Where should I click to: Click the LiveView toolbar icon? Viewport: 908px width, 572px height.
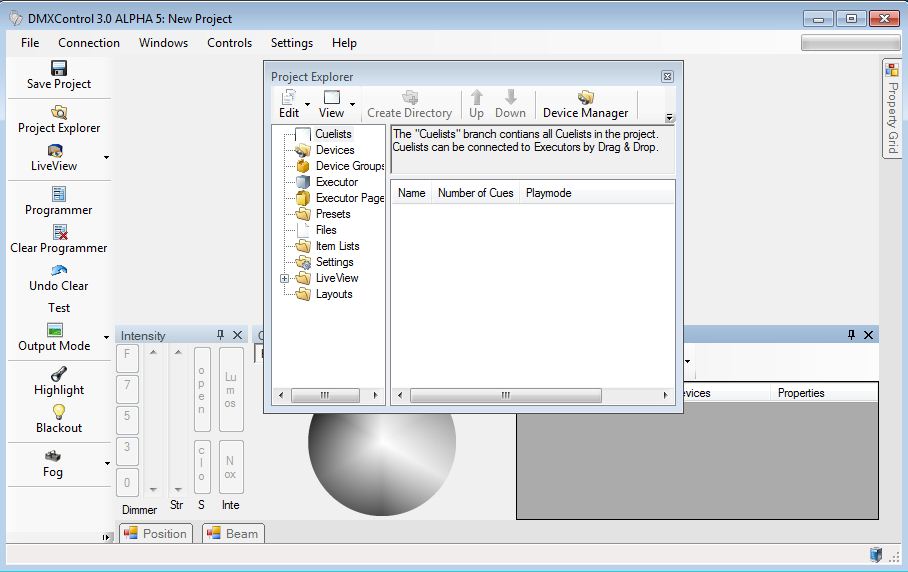click(54, 151)
